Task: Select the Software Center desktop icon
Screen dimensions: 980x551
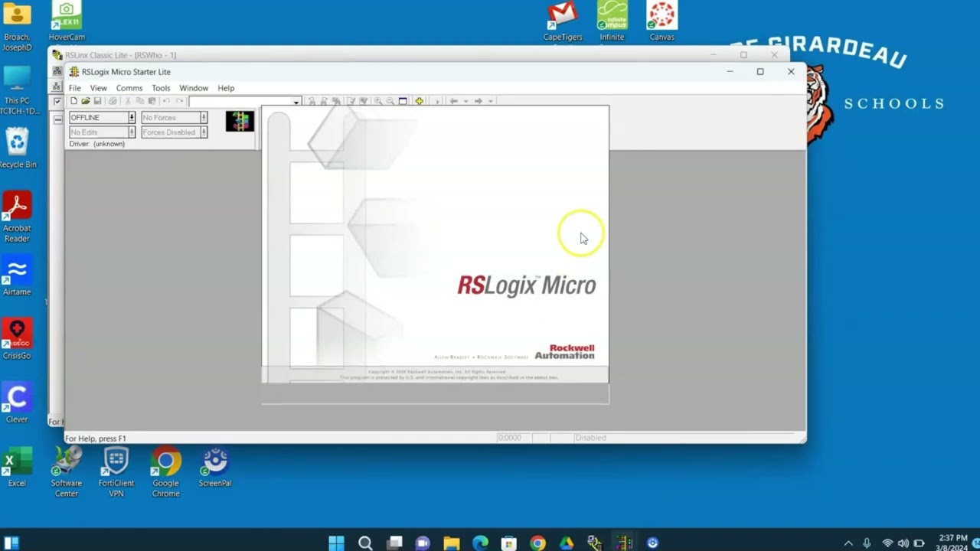Action: coord(67,471)
